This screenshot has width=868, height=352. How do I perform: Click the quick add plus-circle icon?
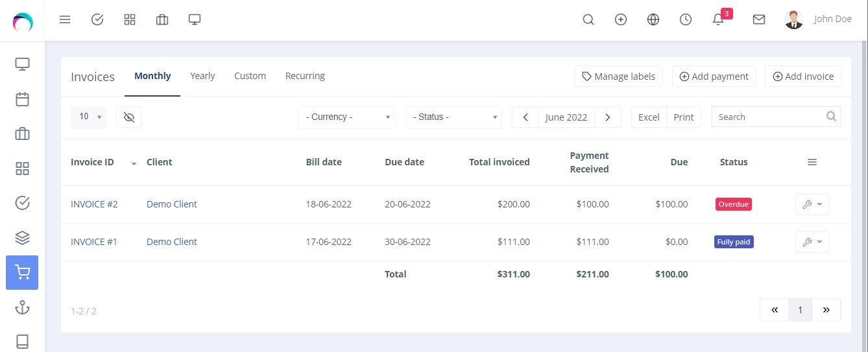pyautogui.click(x=621, y=19)
